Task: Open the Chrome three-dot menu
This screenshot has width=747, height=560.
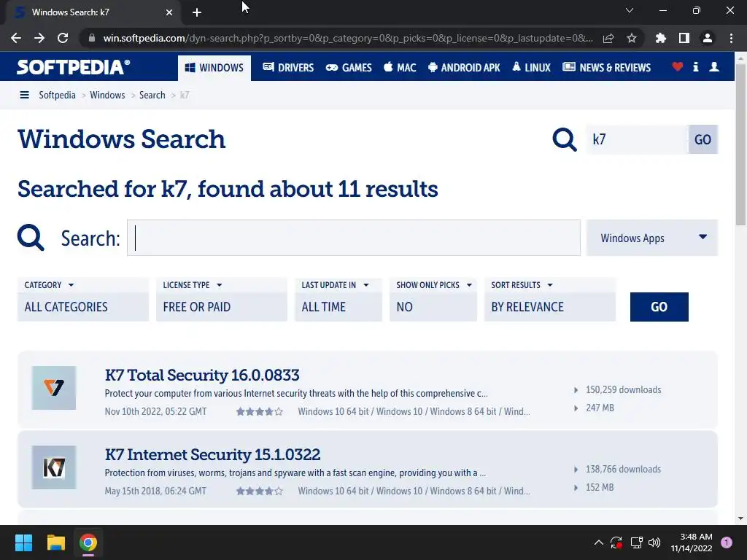Action: click(x=731, y=38)
